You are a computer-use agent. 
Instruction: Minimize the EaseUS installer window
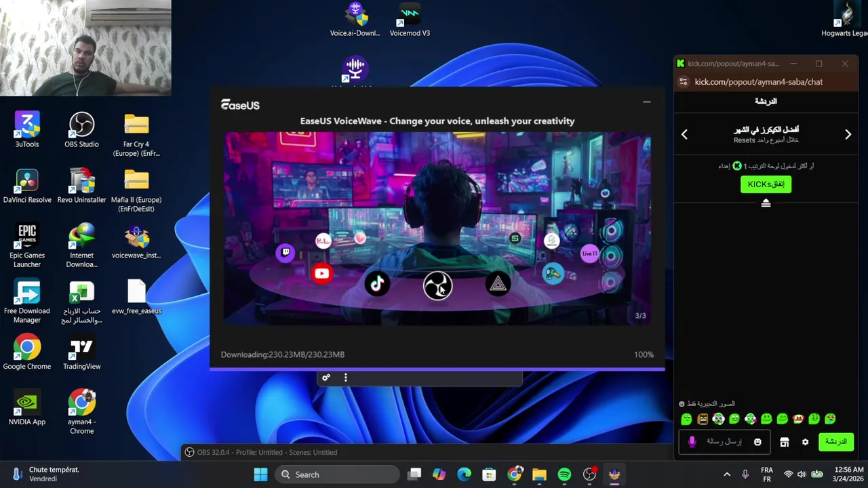coord(646,102)
